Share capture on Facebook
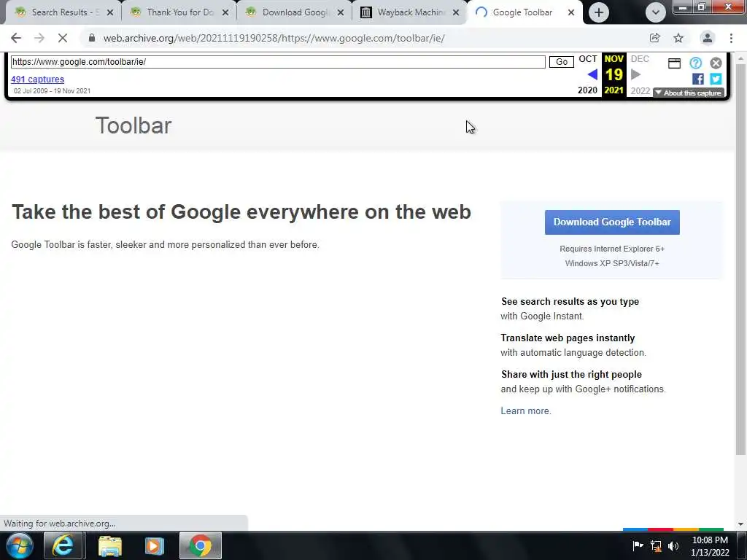The height and width of the screenshot is (560, 747). [x=698, y=79]
